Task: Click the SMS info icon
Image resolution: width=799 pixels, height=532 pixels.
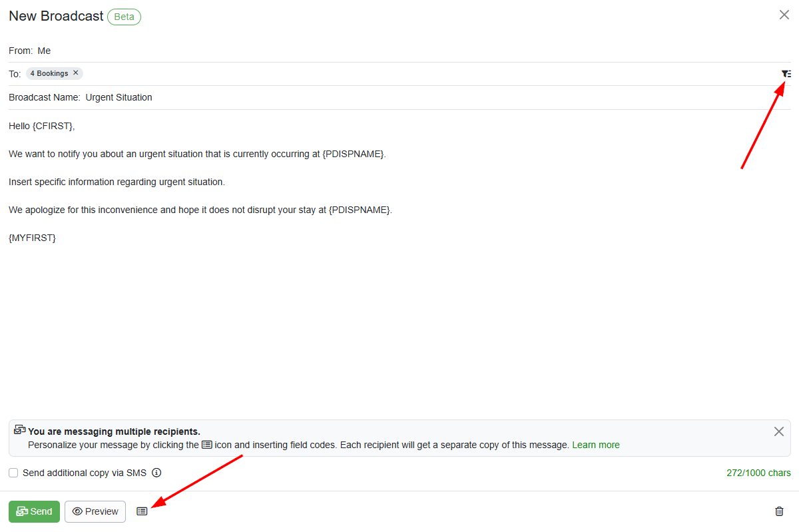Action: pyautogui.click(x=156, y=473)
